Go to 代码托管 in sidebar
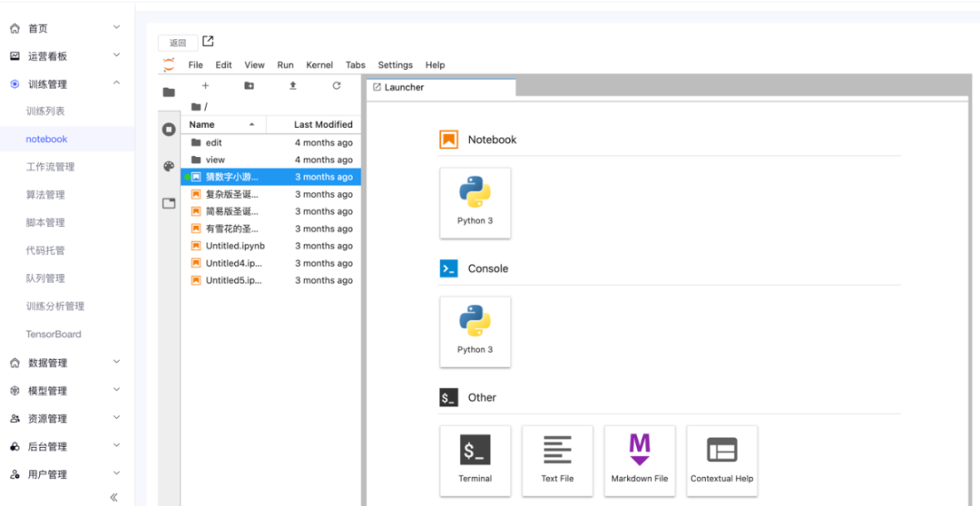The width and height of the screenshot is (980, 506). click(x=45, y=250)
